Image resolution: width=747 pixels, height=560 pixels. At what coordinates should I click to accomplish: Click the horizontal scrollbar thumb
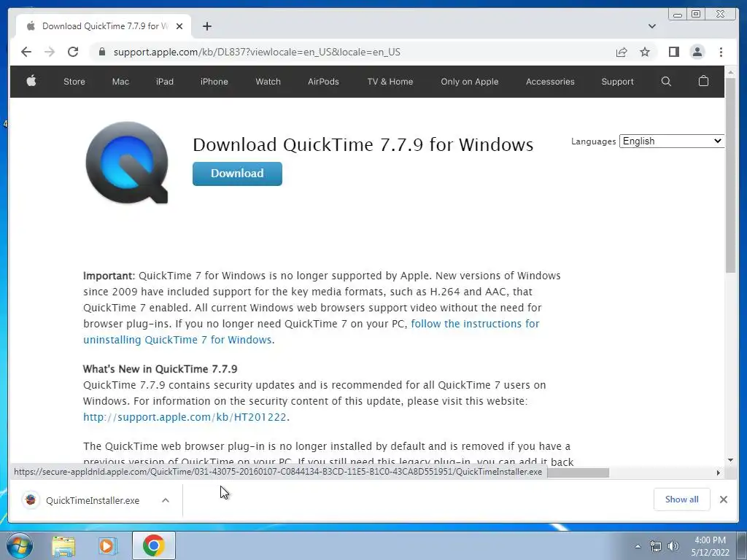tap(578, 472)
